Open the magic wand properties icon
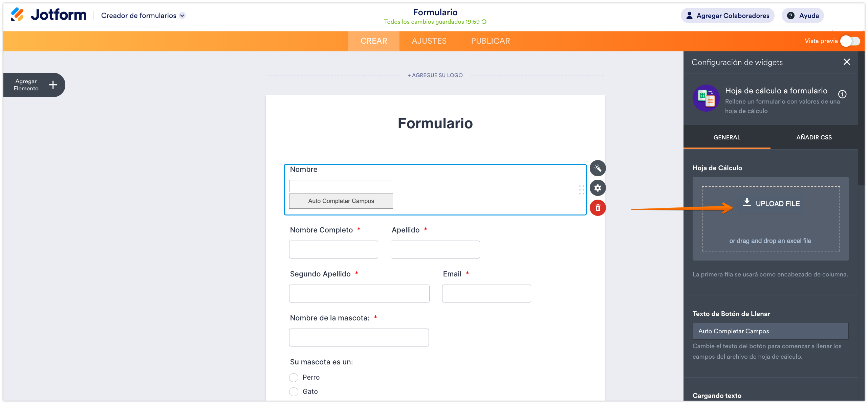 pyautogui.click(x=598, y=168)
